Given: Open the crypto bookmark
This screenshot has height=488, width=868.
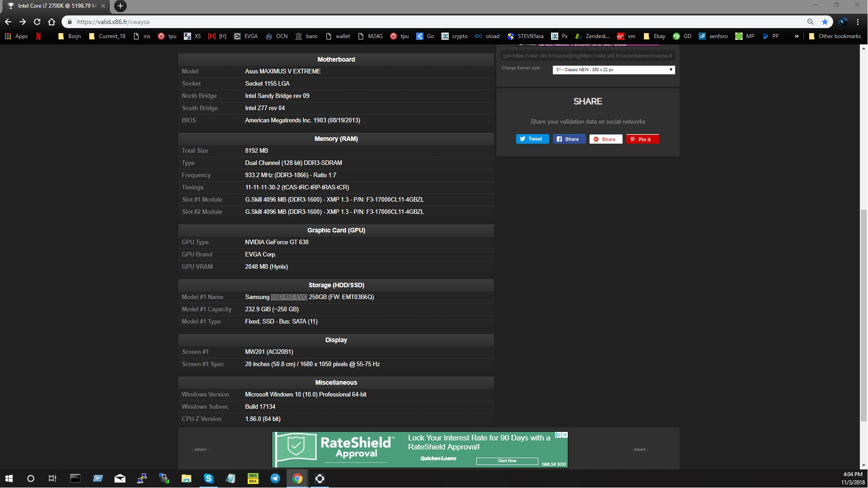Looking at the screenshot, I should click(455, 36).
